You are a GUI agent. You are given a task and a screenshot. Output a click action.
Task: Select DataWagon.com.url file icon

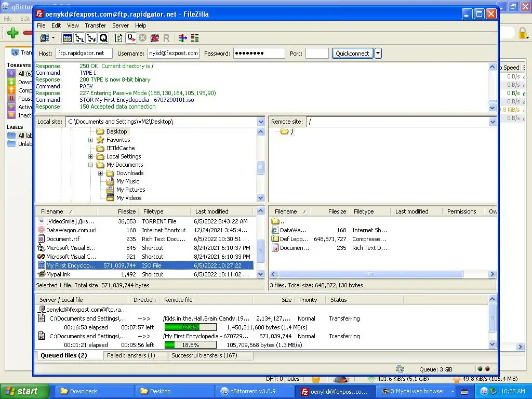pyautogui.click(x=42, y=230)
